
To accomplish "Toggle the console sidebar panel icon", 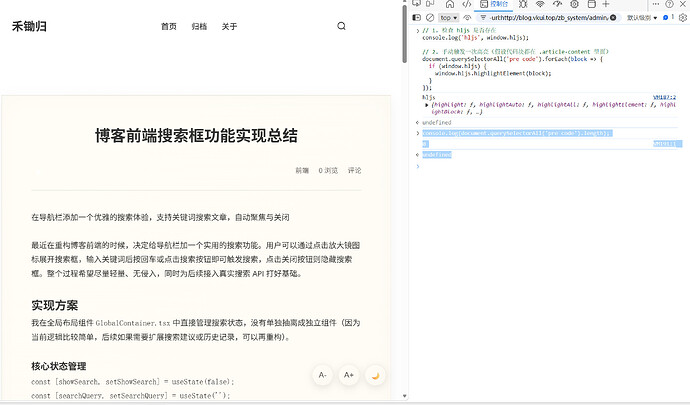I will pos(417,18).
